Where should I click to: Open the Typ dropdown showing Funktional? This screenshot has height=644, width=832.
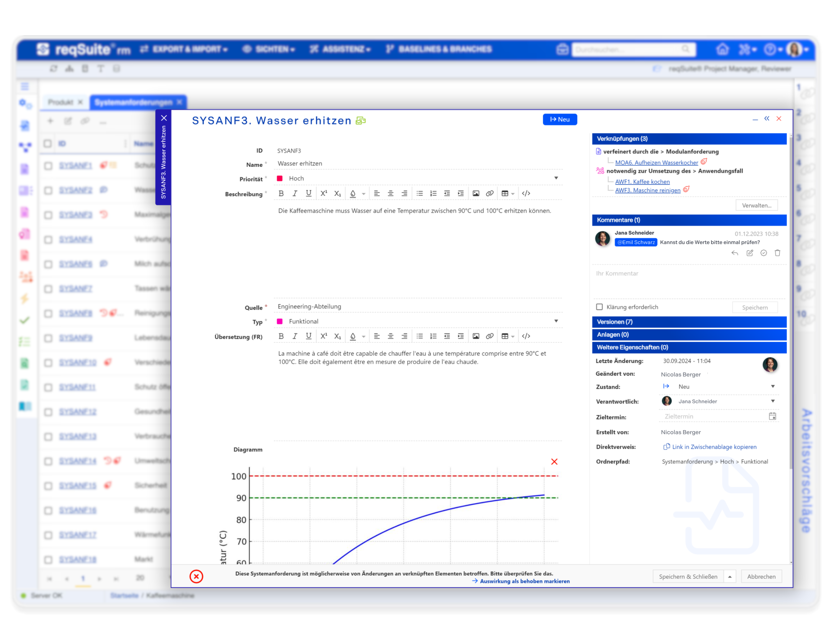(x=557, y=321)
